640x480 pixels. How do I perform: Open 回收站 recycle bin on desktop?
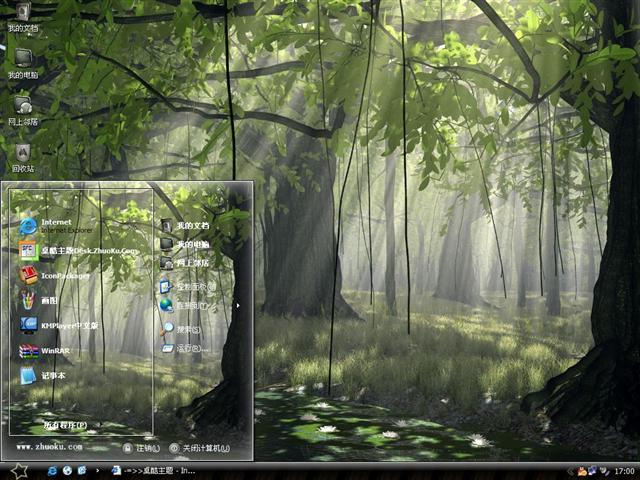(x=22, y=153)
